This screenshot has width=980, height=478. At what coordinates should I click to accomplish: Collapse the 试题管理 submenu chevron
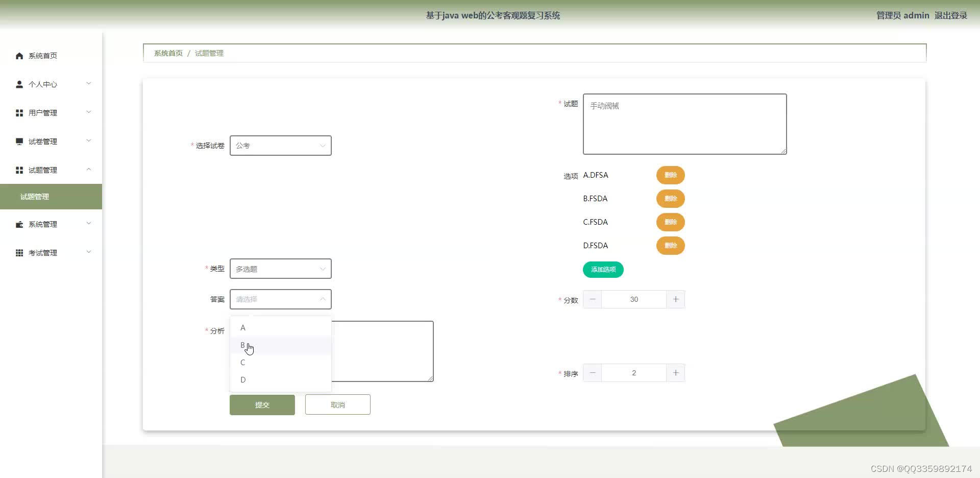[89, 170]
